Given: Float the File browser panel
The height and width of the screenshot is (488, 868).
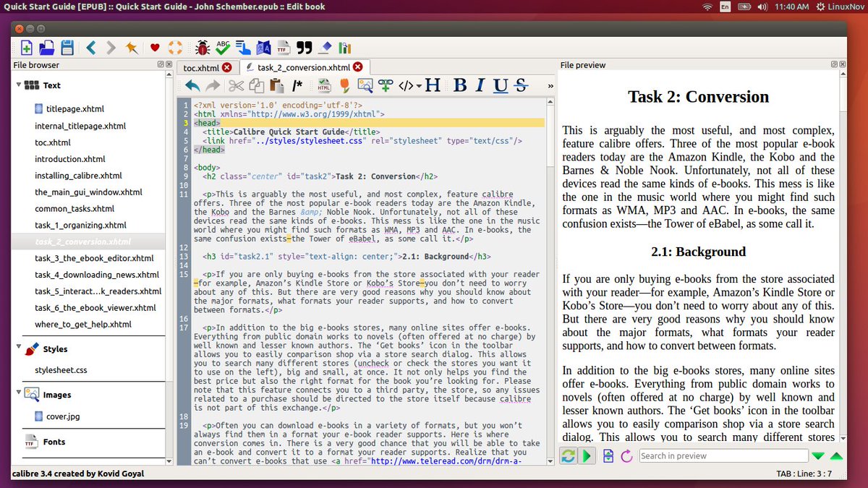Looking at the screenshot, I should pos(161,65).
